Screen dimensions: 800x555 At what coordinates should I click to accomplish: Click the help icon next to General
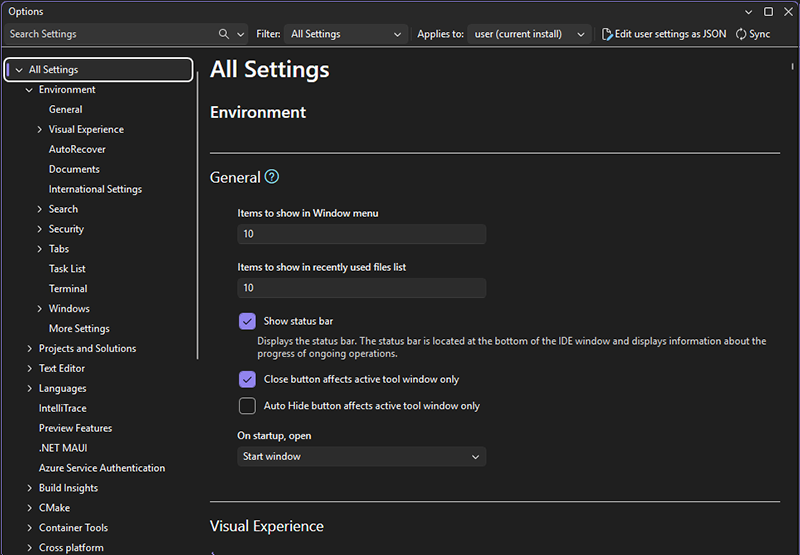(271, 177)
